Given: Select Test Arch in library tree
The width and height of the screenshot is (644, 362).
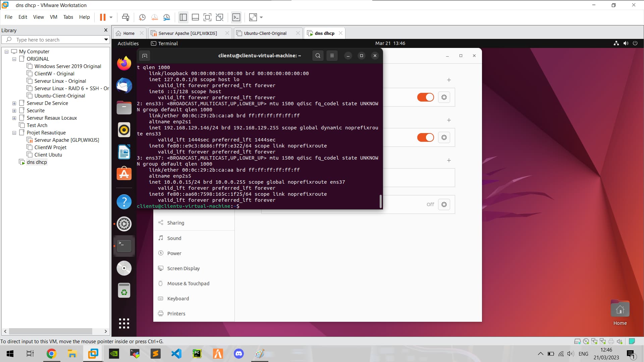Looking at the screenshot, I should pyautogui.click(x=37, y=125).
